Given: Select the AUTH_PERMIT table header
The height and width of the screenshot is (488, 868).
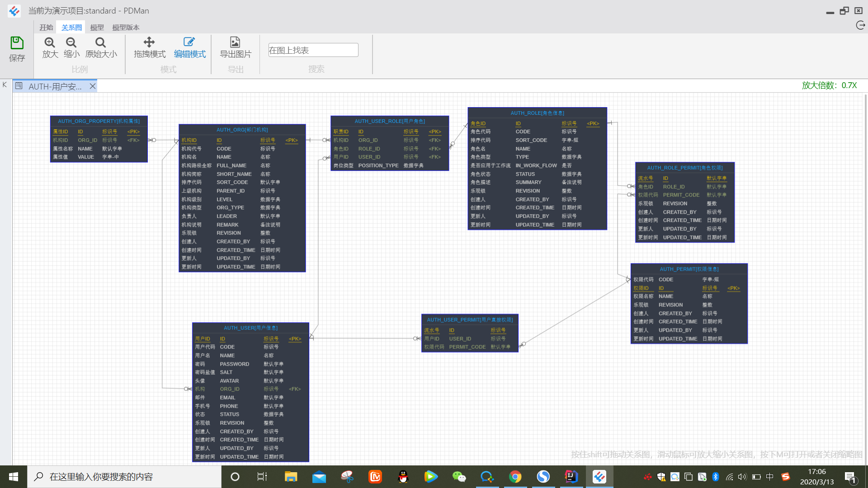Looking at the screenshot, I should coord(689,269).
